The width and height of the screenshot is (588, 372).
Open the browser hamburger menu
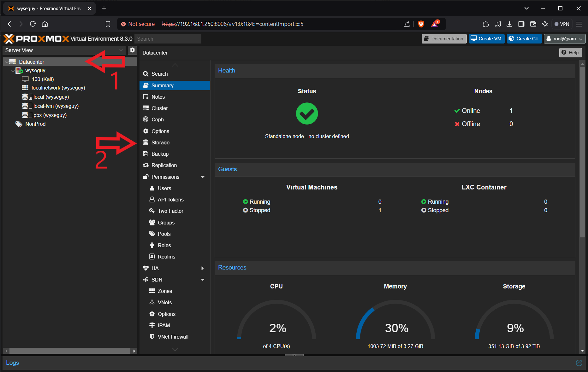(579, 24)
